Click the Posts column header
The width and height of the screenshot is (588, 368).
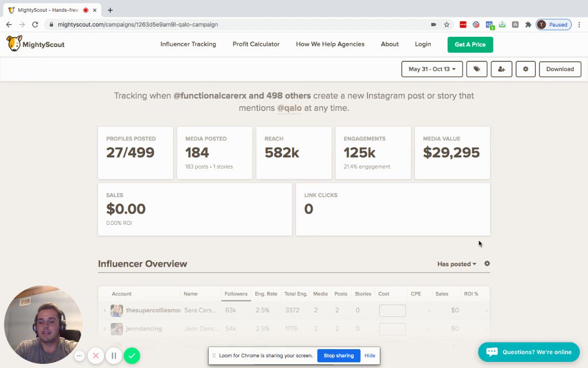click(340, 294)
